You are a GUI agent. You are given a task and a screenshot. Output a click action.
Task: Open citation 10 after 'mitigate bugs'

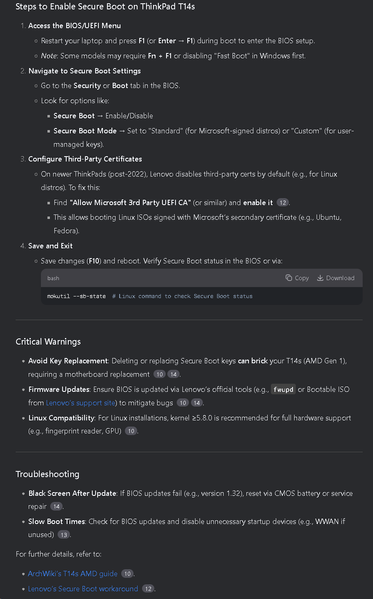[x=183, y=403]
